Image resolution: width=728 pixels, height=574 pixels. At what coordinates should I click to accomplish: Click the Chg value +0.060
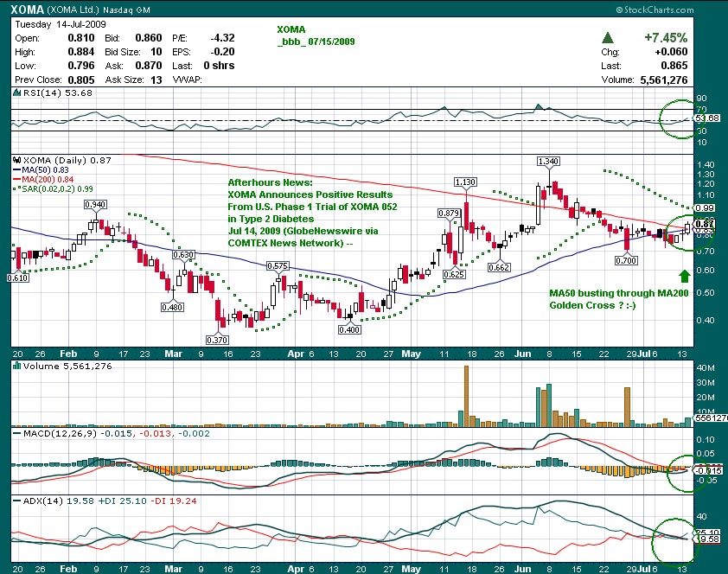[671, 52]
